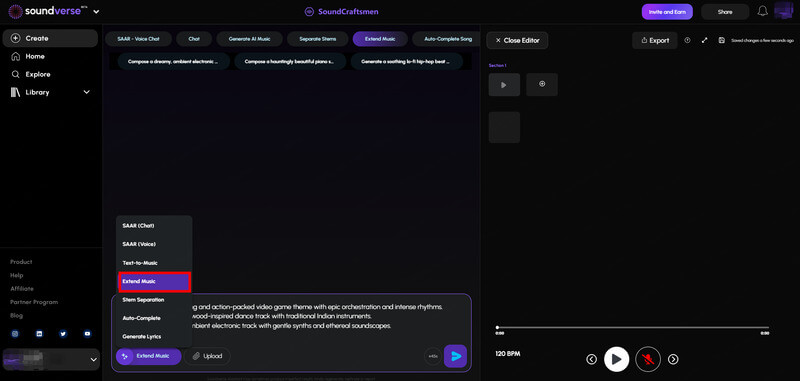800x381 pixels.
Task: Add a new section with the plus tile
Action: click(x=542, y=85)
